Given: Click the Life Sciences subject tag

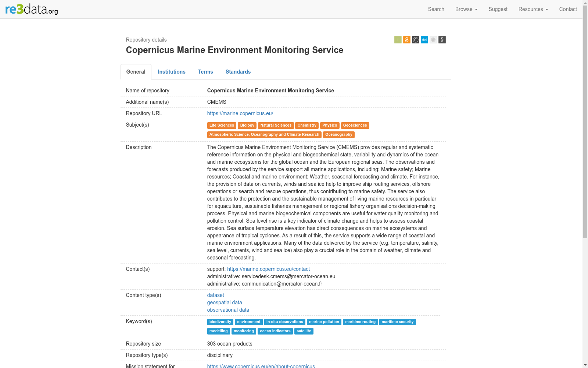Looking at the screenshot, I should [222, 125].
